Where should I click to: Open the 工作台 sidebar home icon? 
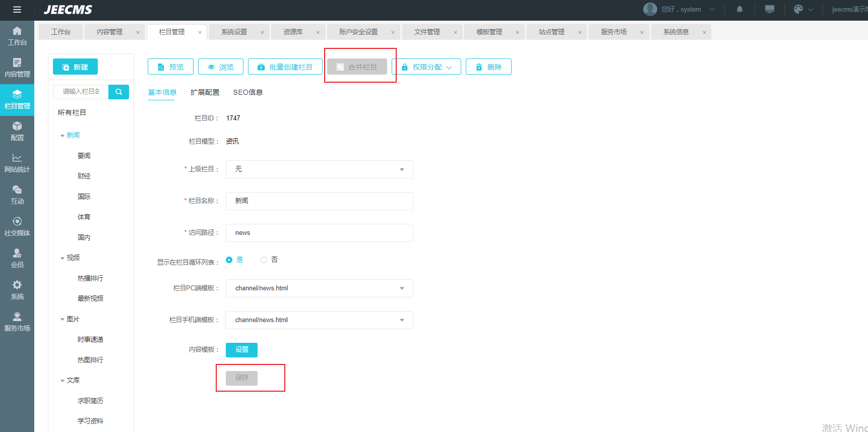pos(17,31)
